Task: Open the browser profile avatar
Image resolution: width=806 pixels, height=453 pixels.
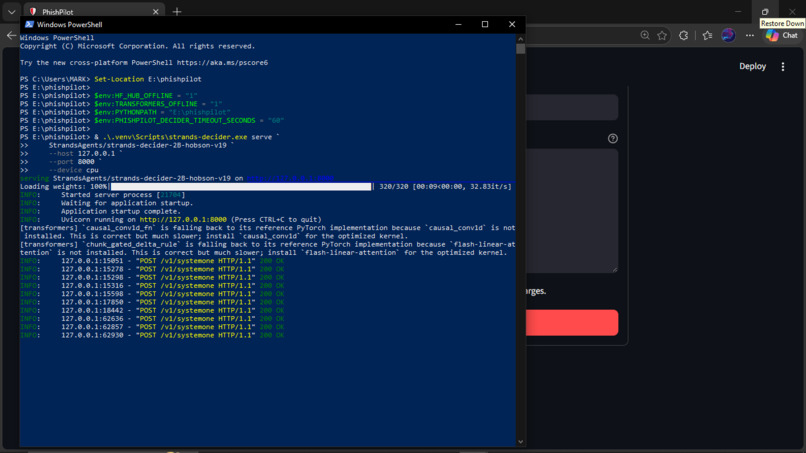Action: (728, 35)
